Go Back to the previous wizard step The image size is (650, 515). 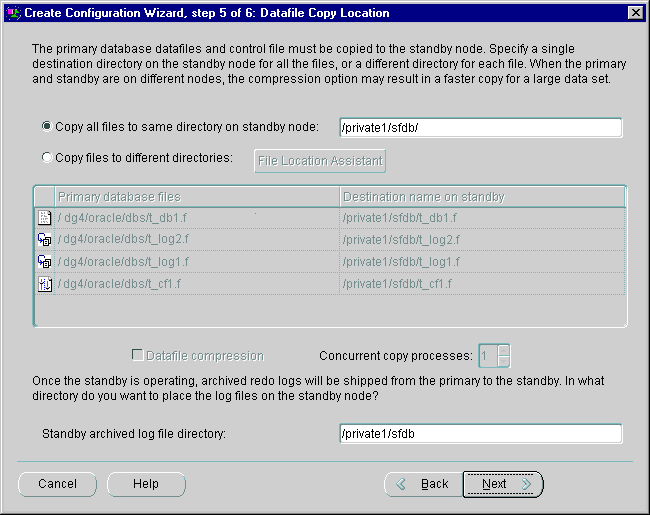(423, 484)
